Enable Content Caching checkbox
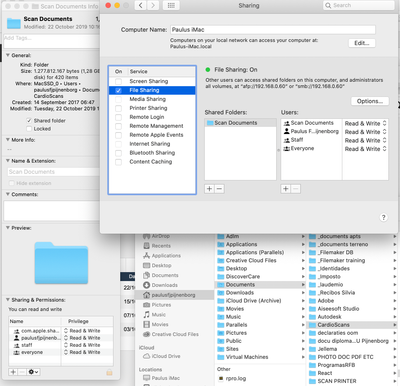This screenshot has width=400, height=386. coord(118,162)
